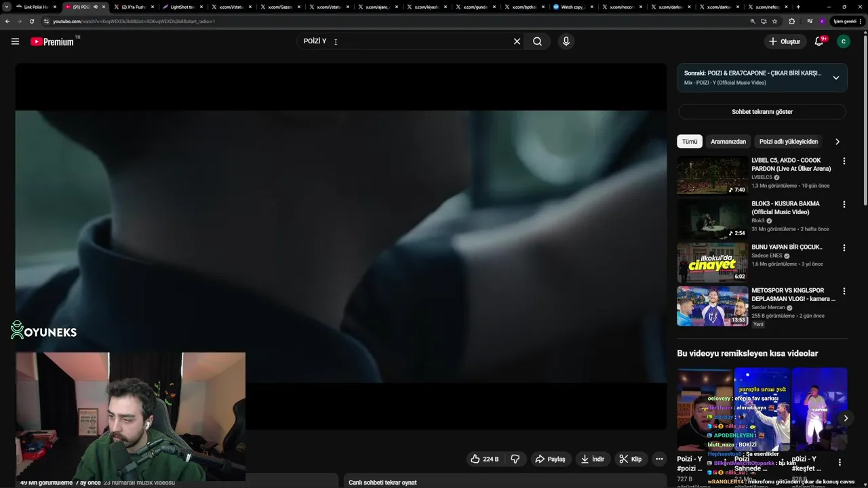
Task: Click Canlı sohbeti tekrar oynat
Action: tap(382, 483)
